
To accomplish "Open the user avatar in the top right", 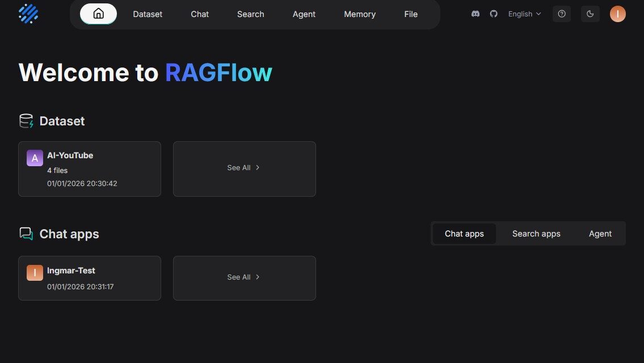I will click(618, 14).
